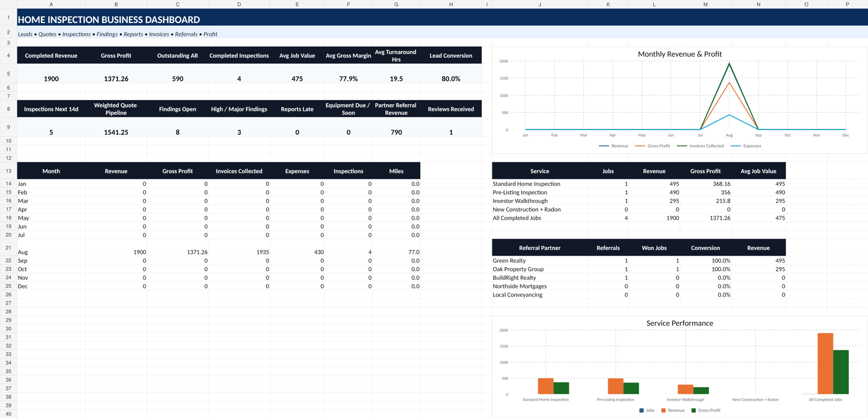
Task: Select the row 21 header
Action: tap(8, 247)
